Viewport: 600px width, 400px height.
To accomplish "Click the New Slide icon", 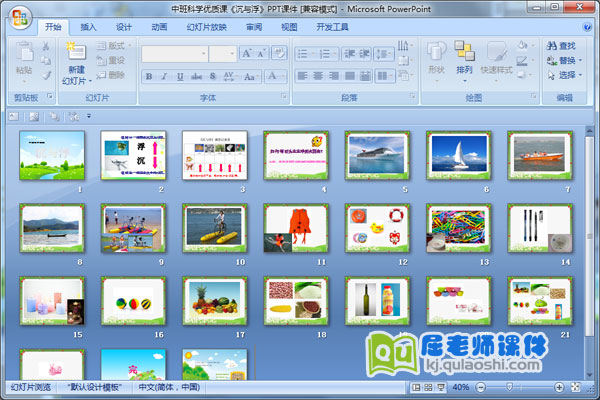I will tap(76, 51).
